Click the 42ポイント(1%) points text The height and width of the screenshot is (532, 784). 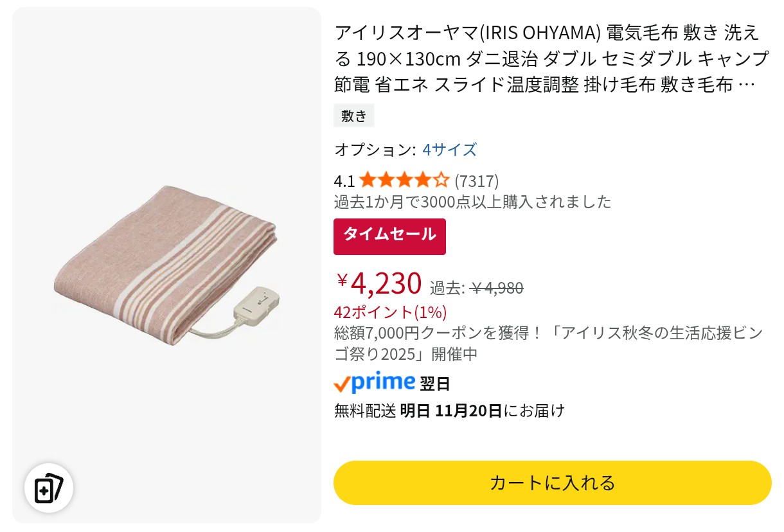coord(390,312)
